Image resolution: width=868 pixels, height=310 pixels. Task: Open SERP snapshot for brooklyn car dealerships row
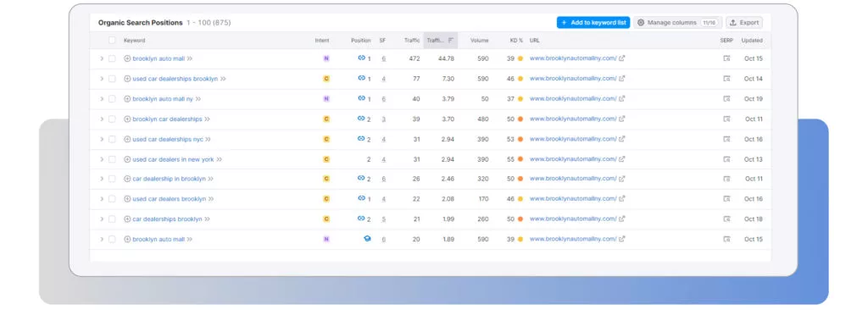[726, 119]
